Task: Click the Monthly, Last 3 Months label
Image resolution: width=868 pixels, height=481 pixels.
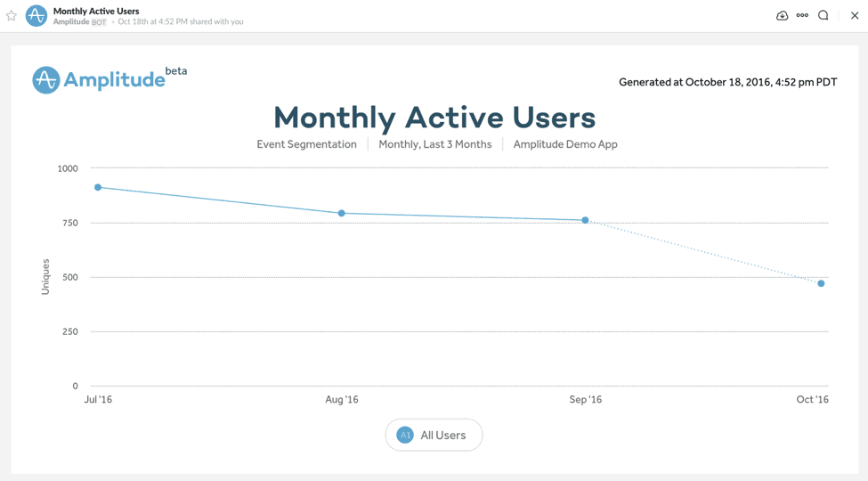Action: 434,144
